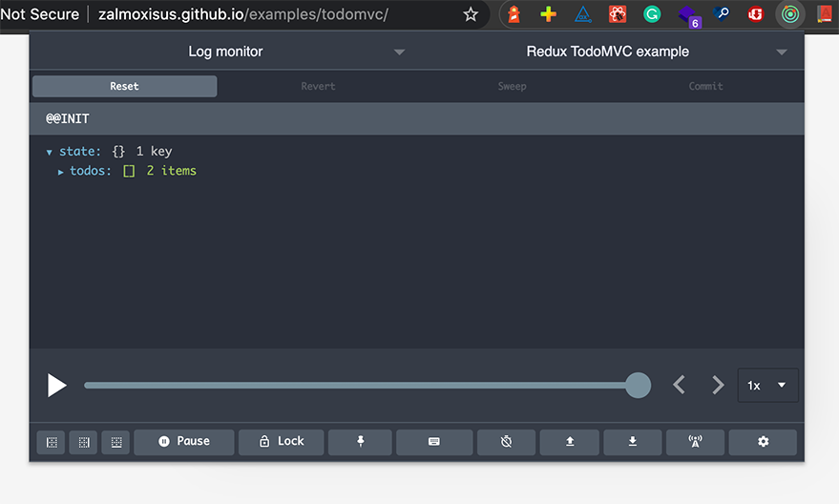Image resolution: width=839 pixels, height=504 pixels.
Task: Click the blue heart magnifier extension icon
Action: click(721, 13)
